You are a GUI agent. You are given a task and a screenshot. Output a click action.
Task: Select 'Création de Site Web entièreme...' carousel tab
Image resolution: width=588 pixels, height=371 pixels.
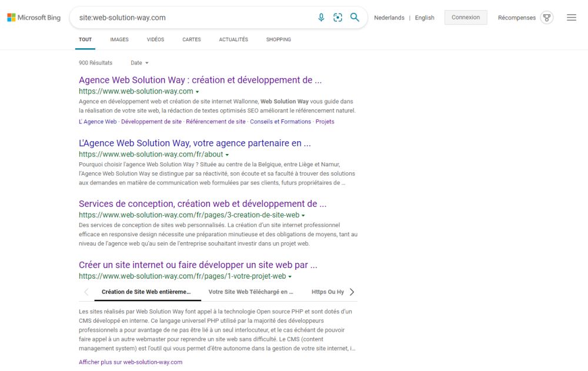(x=146, y=292)
